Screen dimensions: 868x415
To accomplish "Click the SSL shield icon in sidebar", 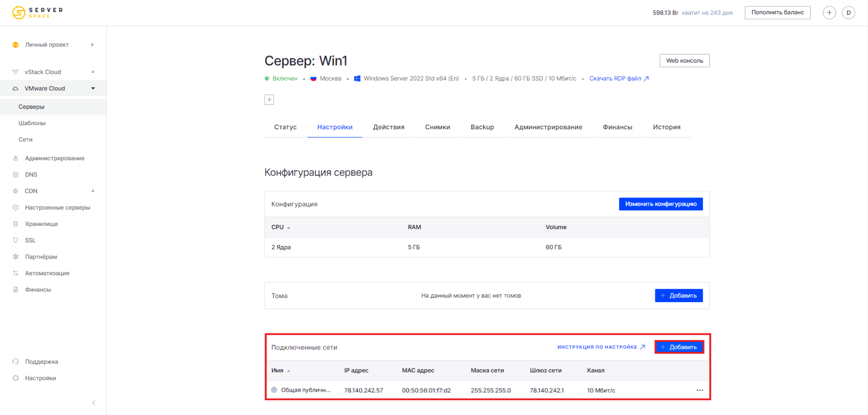I will pos(15,240).
